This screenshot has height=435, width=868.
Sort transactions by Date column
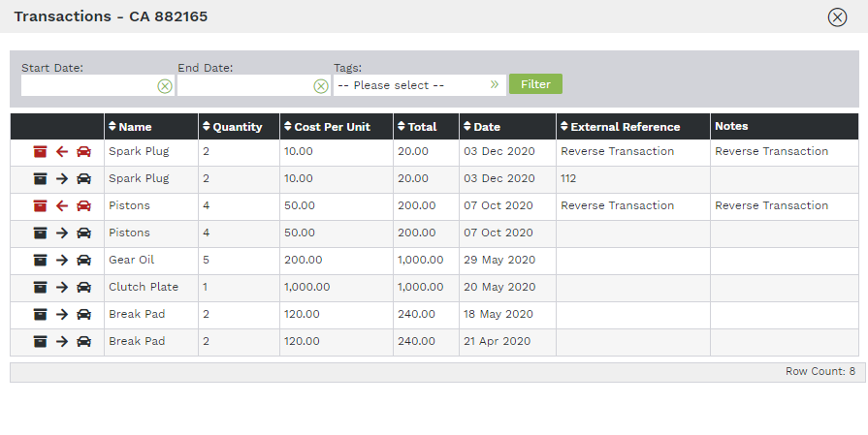click(x=487, y=127)
